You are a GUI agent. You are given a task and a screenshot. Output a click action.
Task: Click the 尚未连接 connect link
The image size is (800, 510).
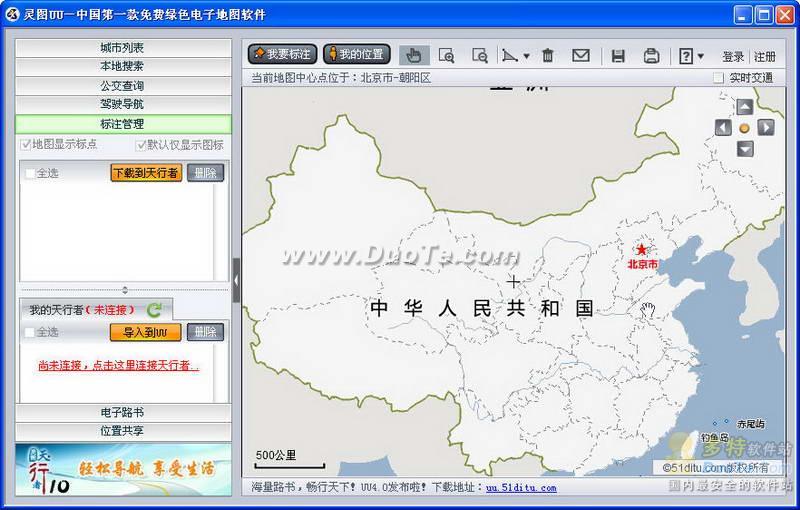pos(118,366)
